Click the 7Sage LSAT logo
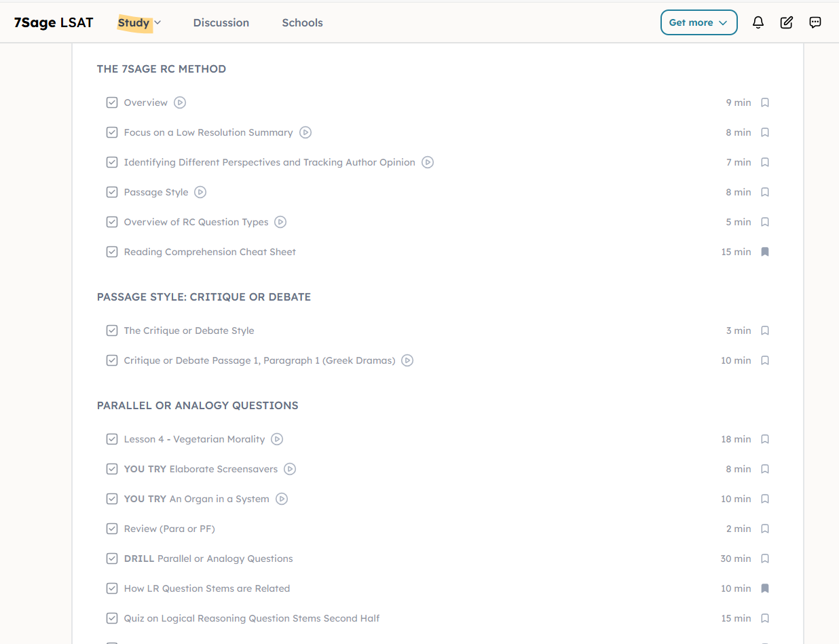 (x=54, y=22)
